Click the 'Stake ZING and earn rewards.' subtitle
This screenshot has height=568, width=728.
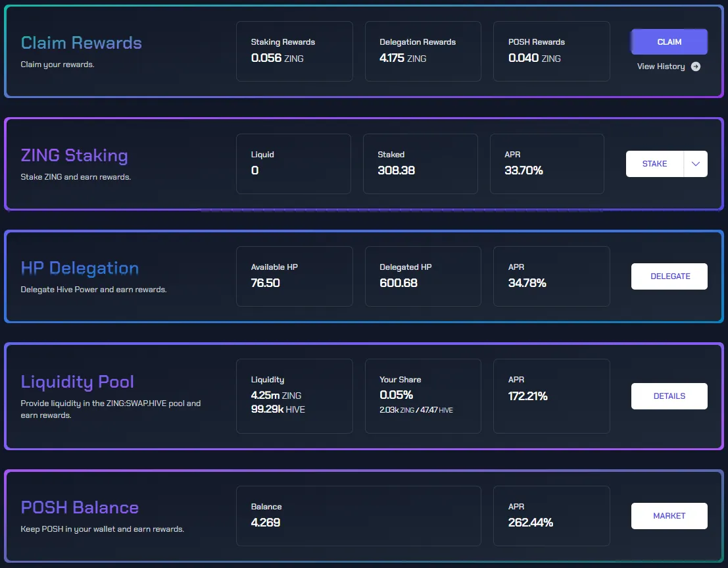76,177
